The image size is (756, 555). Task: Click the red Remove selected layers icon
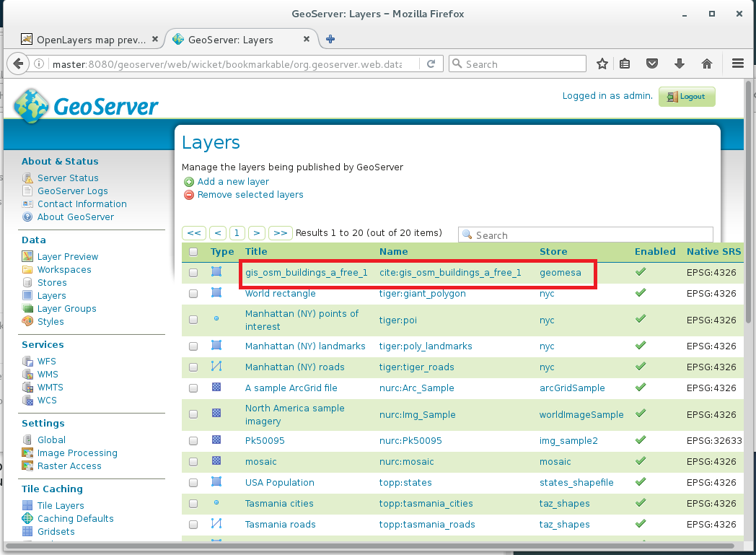(189, 195)
